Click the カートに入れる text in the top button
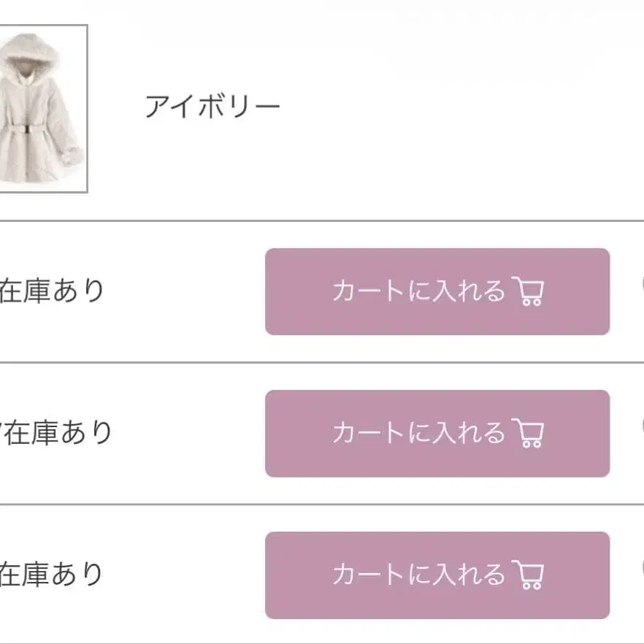The width and height of the screenshot is (644, 644). click(418, 292)
